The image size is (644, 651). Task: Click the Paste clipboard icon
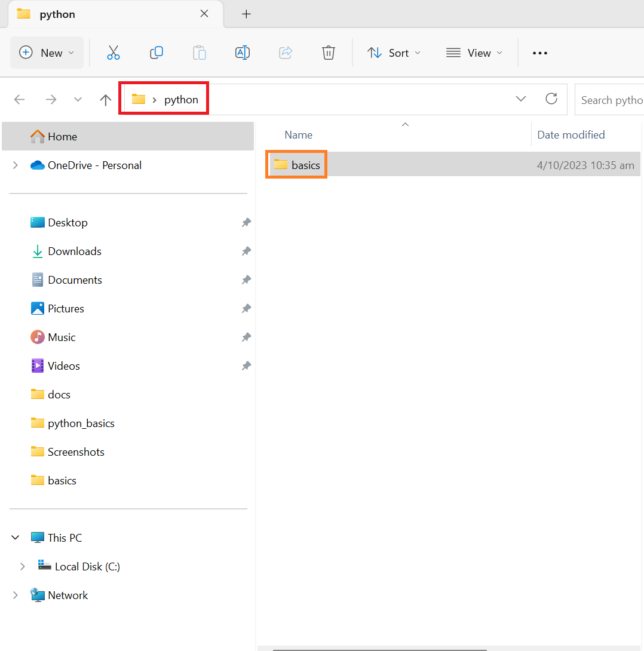[x=200, y=53]
